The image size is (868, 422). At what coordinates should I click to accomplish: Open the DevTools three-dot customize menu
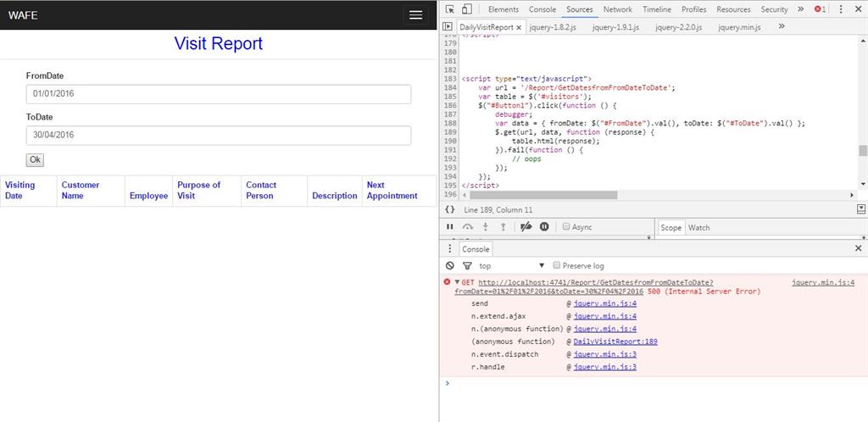pos(841,9)
